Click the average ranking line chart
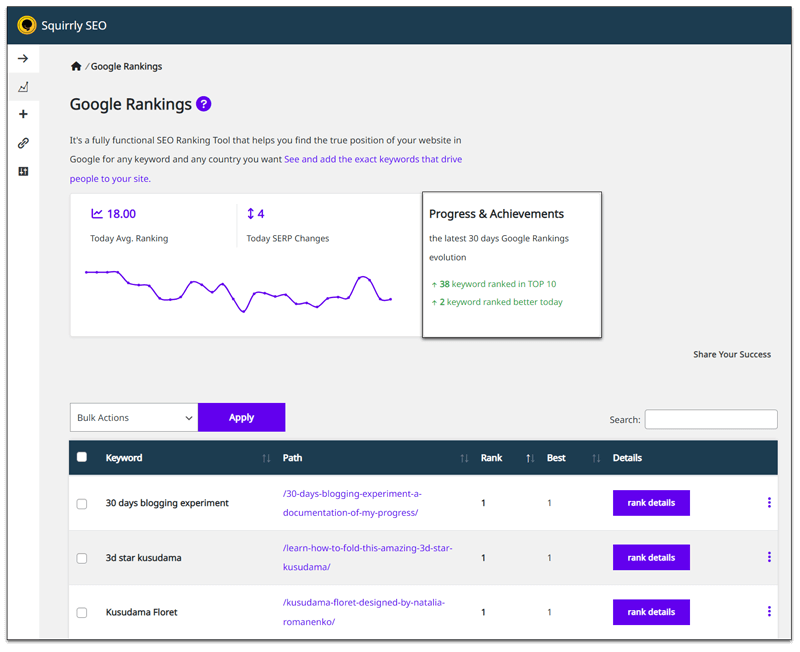This screenshot has width=800, height=652. [x=238, y=293]
